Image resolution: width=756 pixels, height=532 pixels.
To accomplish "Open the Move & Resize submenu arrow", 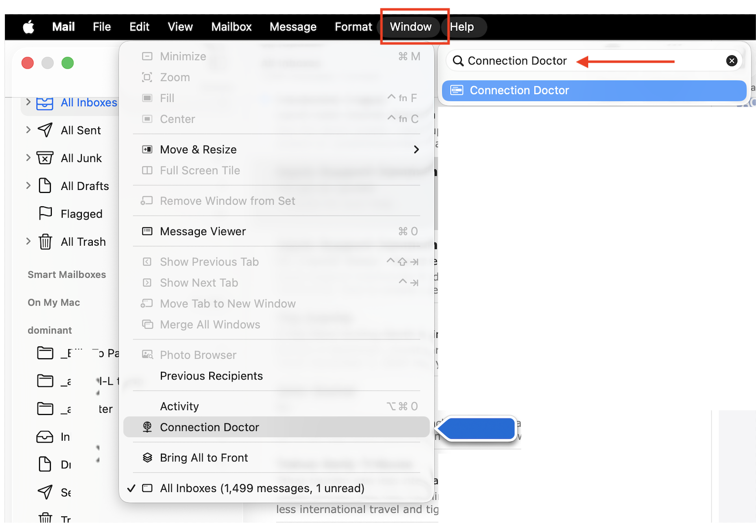I will tap(416, 150).
